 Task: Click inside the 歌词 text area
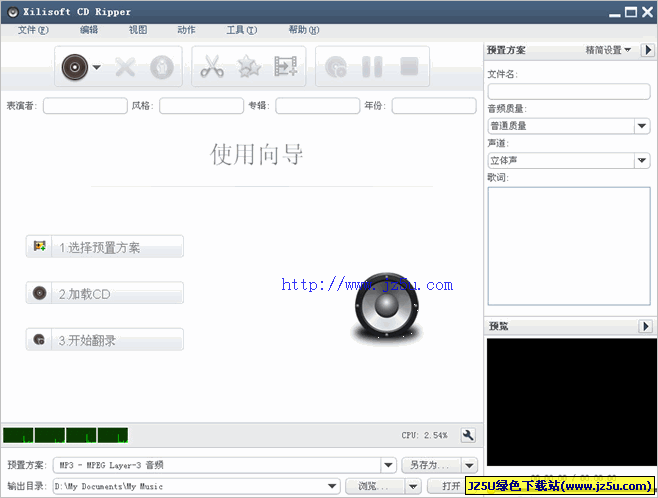click(x=569, y=246)
